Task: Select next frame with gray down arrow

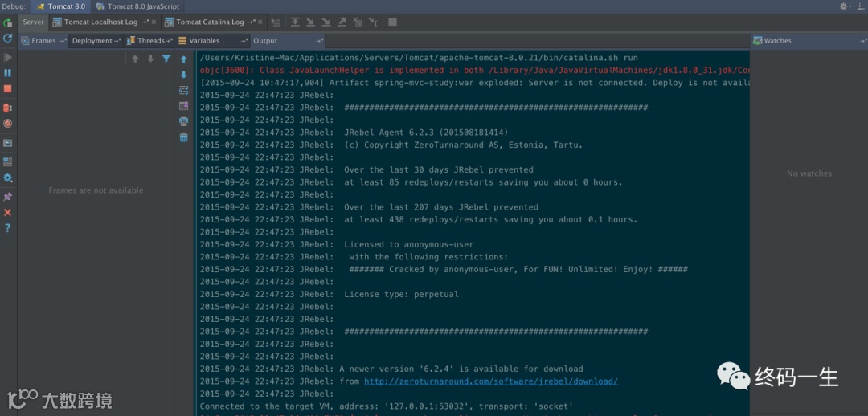Action: [x=150, y=59]
